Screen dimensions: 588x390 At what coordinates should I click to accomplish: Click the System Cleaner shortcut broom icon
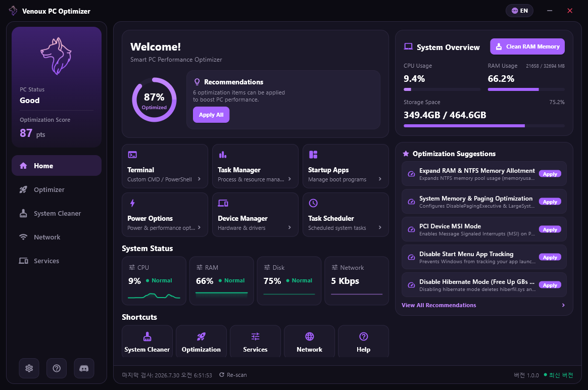click(x=148, y=336)
